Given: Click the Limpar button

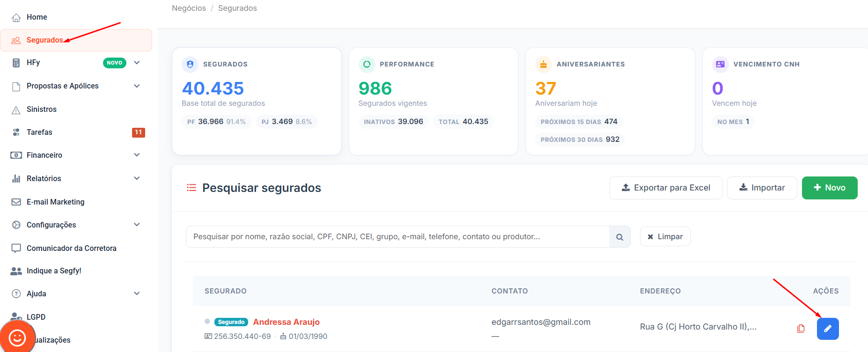Looking at the screenshot, I should pos(665,237).
